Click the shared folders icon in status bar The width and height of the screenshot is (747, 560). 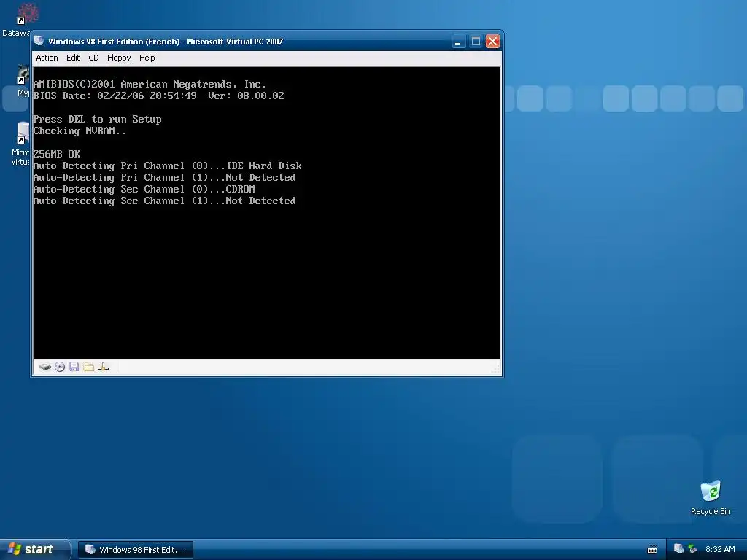88,367
